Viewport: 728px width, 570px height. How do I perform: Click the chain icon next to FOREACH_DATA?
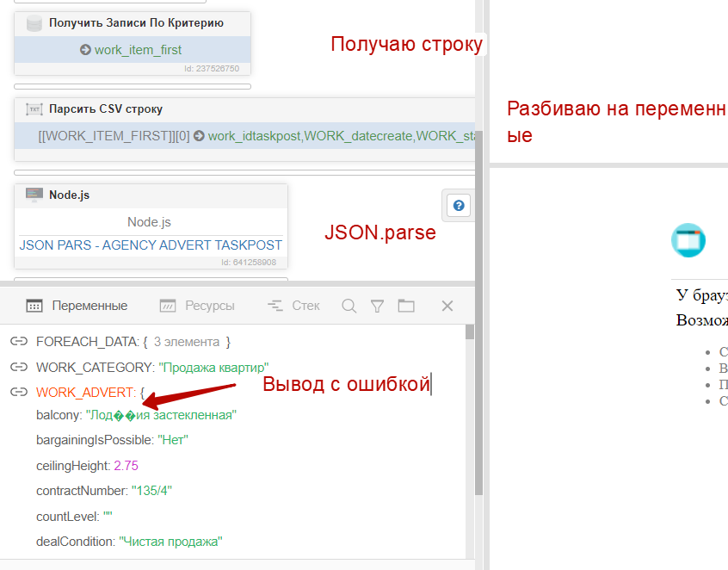[x=18, y=341]
